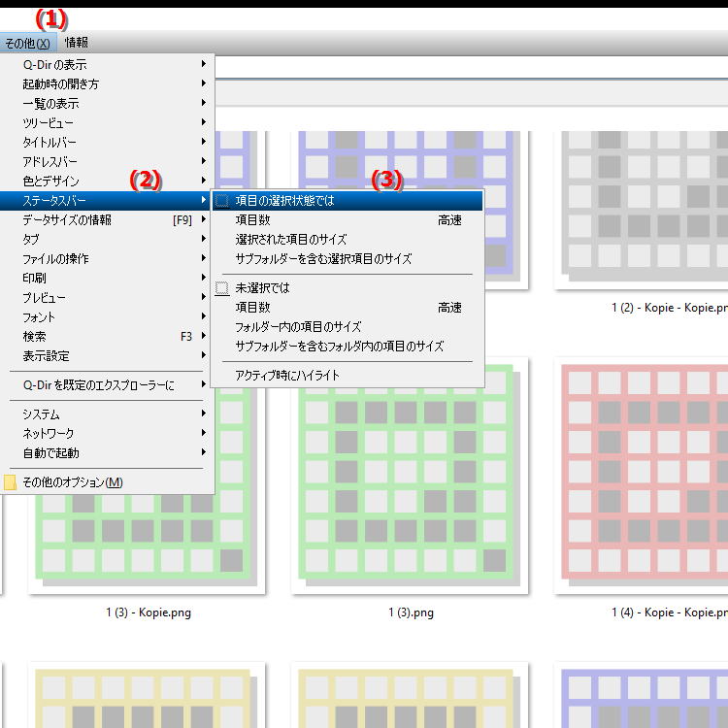
Task: Choose フォルダー内の項目のサイズ option
Action: [x=347, y=327]
